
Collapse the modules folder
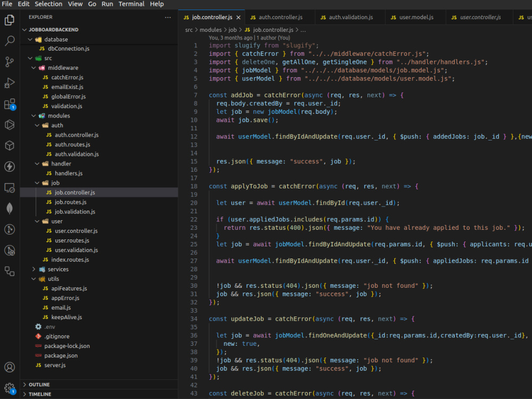point(34,115)
